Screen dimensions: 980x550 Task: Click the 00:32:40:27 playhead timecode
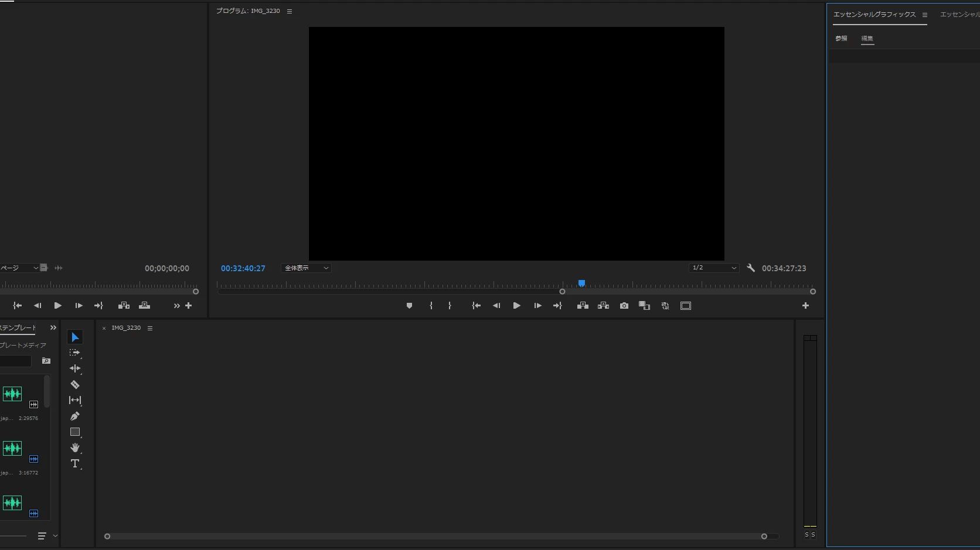243,268
